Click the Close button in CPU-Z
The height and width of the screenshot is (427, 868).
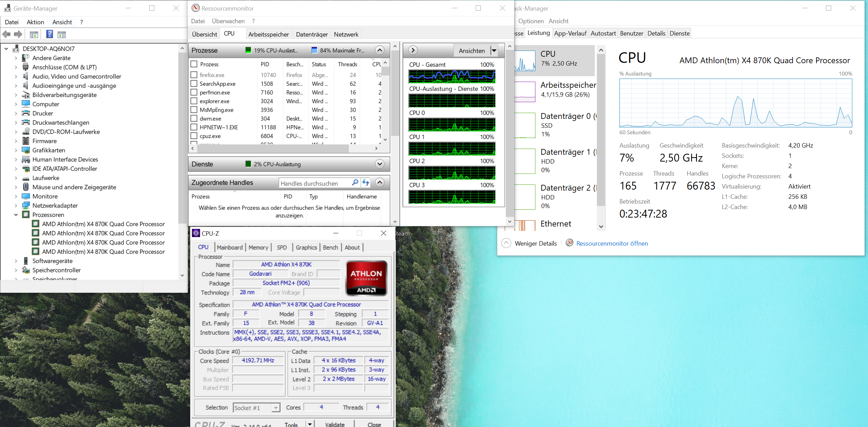pyautogui.click(x=374, y=424)
